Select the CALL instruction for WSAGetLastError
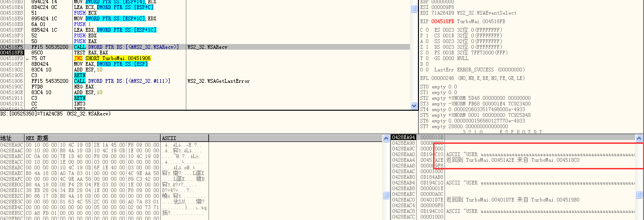 pos(122,81)
